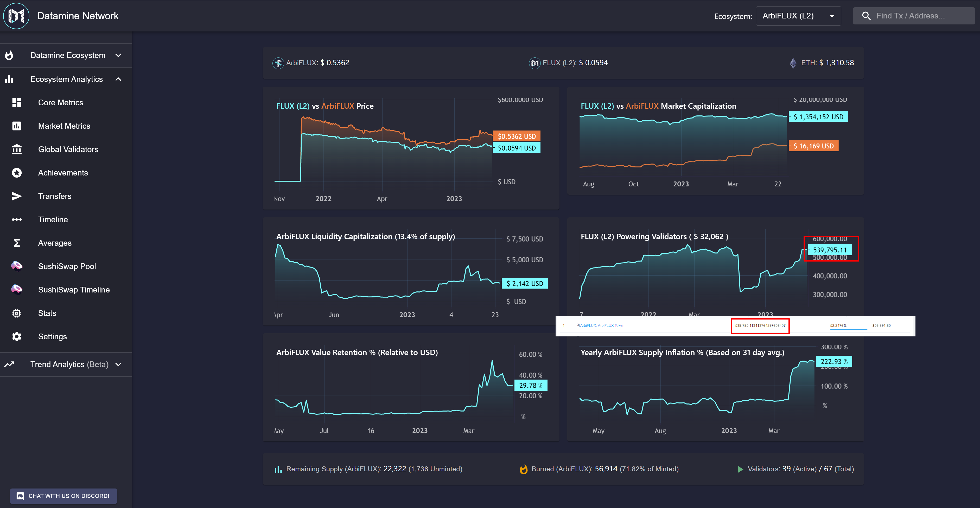Click the Core Metrics dashboard icon
This screenshot has height=508, width=980.
point(17,103)
